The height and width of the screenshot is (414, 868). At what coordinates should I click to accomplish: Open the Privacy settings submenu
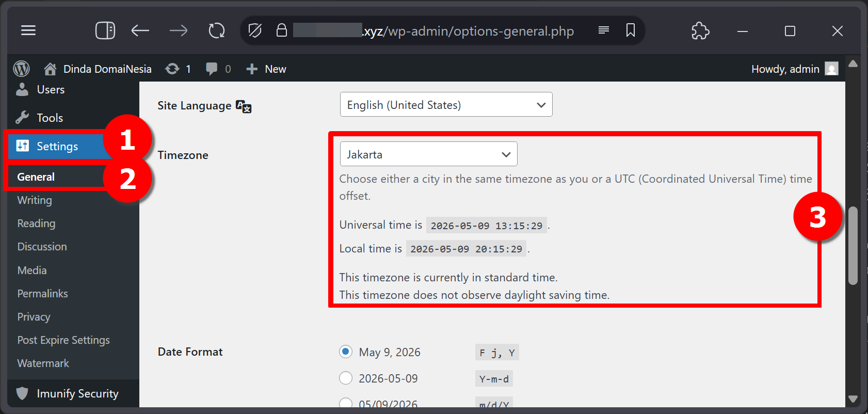[34, 316]
